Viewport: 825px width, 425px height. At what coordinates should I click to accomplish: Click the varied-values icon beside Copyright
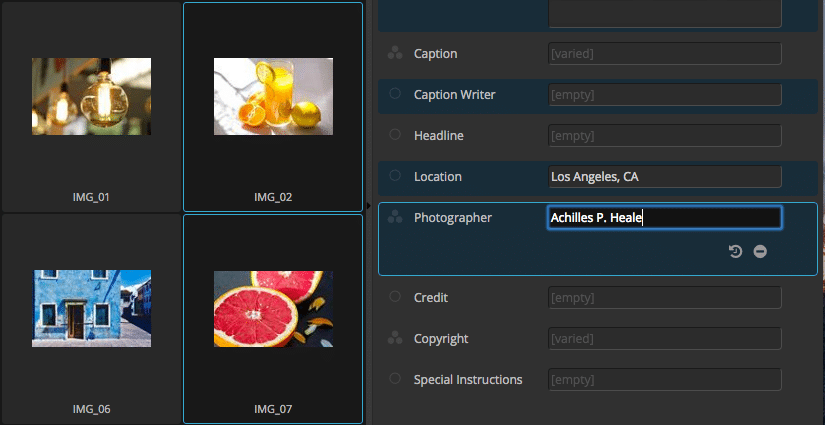coord(394,339)
